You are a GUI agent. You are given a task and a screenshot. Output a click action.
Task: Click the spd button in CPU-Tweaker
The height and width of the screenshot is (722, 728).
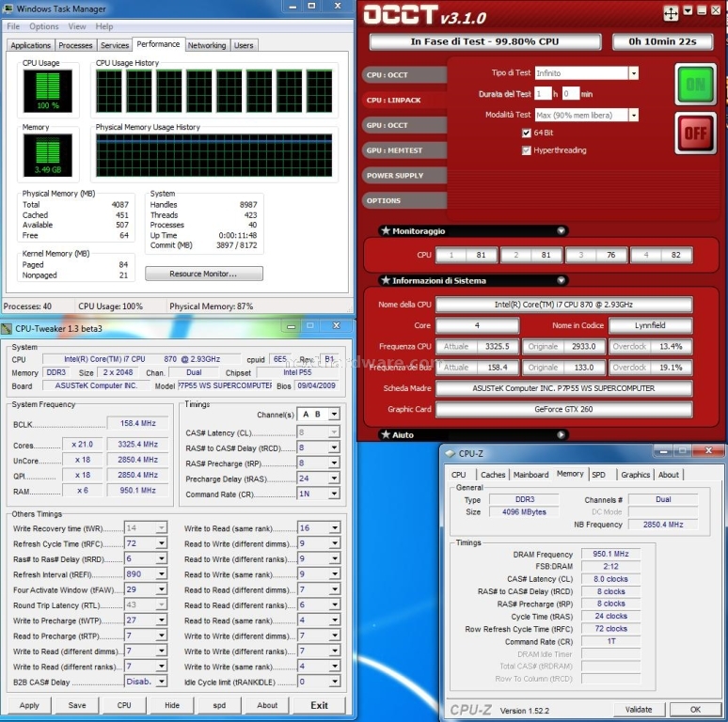pyautogui.click(x=219, y=705)
